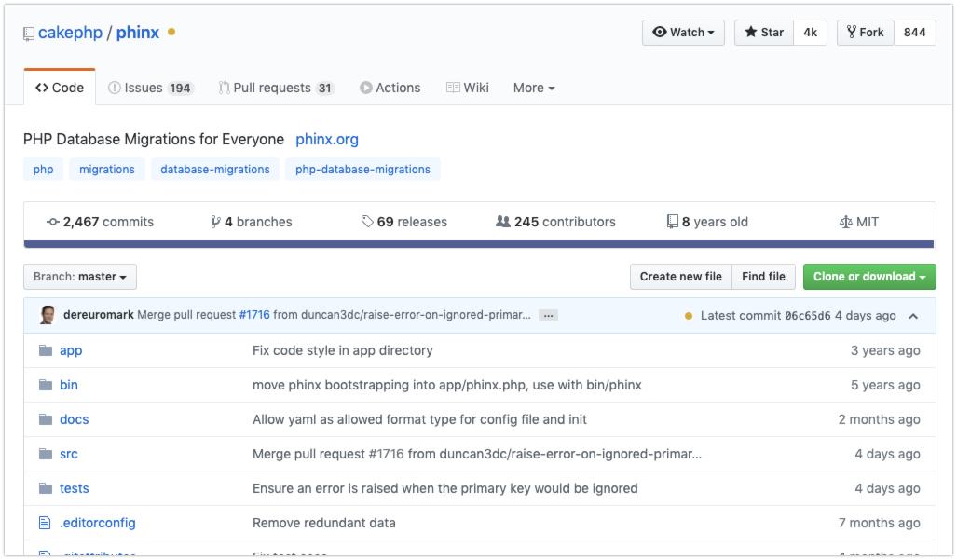The width and height of the screenshot is (957, 560).
Task: Open dereuromark's profile link
Action: (x=98, y=315)
